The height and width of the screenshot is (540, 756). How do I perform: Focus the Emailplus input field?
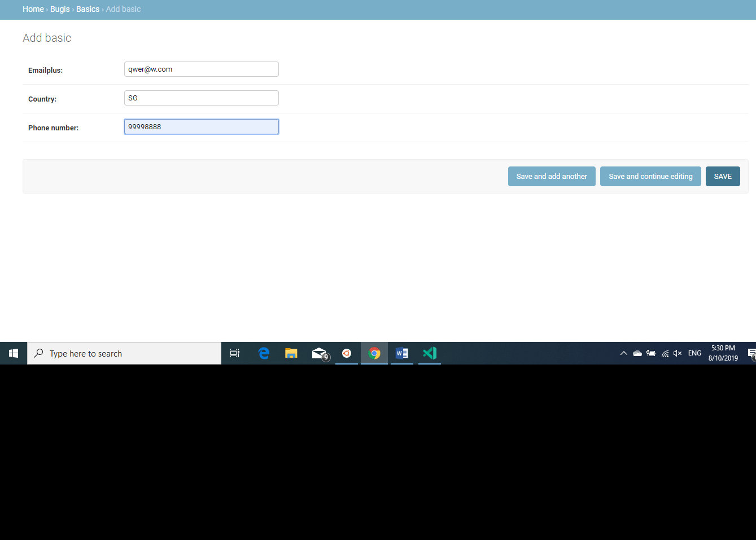[x=201, y=69]
